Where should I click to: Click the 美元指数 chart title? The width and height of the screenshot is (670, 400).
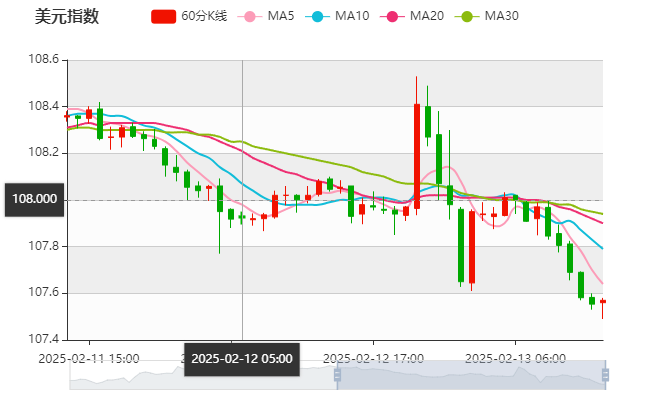point(67,17)
